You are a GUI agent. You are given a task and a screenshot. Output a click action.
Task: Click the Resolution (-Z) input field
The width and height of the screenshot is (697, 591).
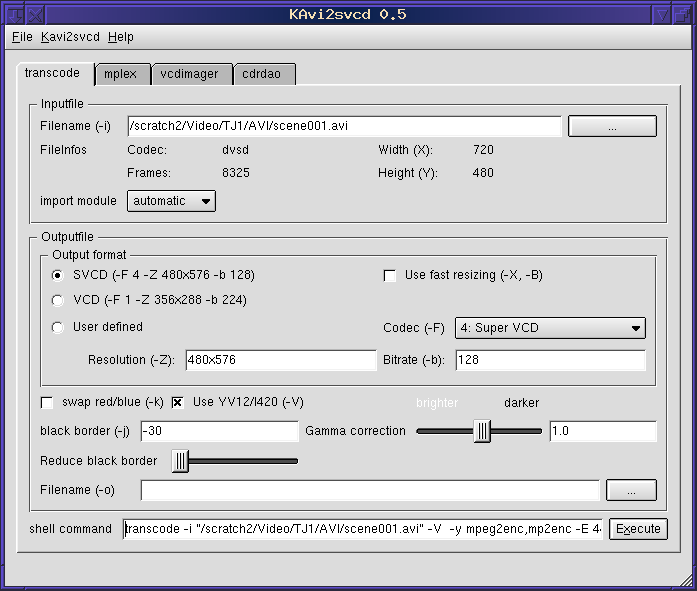(281, 360)
